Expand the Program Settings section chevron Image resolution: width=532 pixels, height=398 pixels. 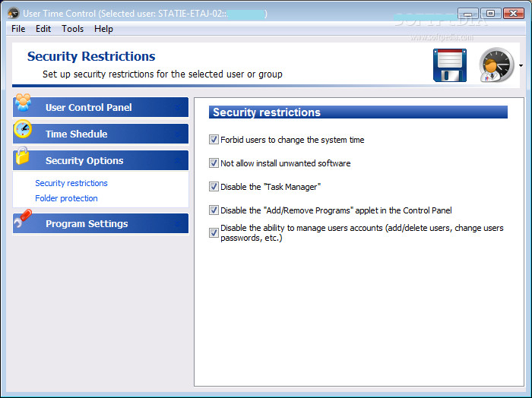[x=177, y=223]
